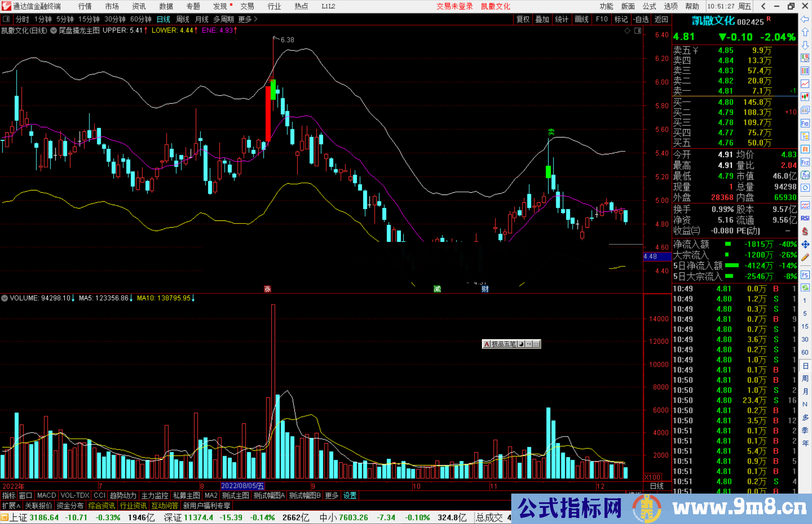Switch to the 周线 weekly tab
Screen dimensions: 812x524
(183, 19)
